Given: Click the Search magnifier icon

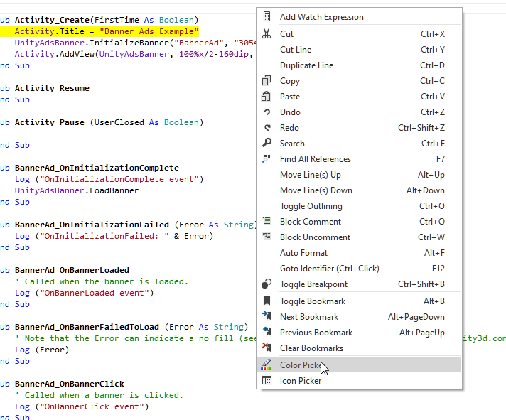Looking at the screenshot, I should 267,143.
